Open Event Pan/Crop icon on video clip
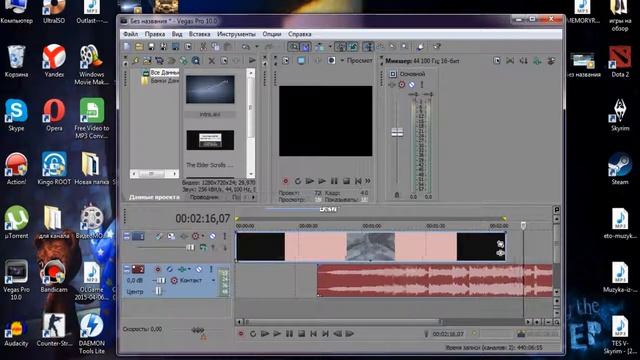 (500, 244)
